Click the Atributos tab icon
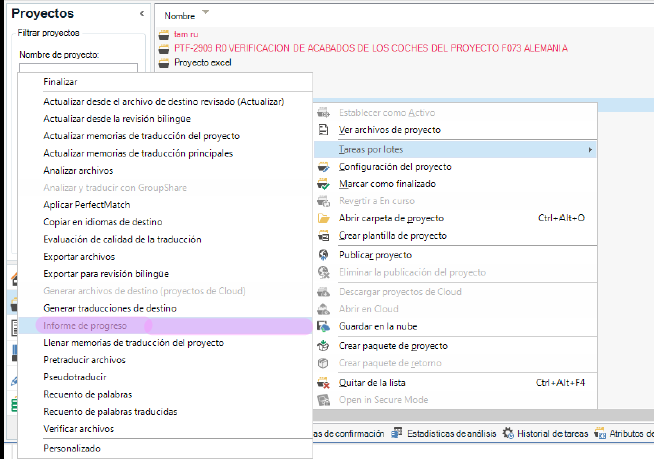 pos(600,434)
